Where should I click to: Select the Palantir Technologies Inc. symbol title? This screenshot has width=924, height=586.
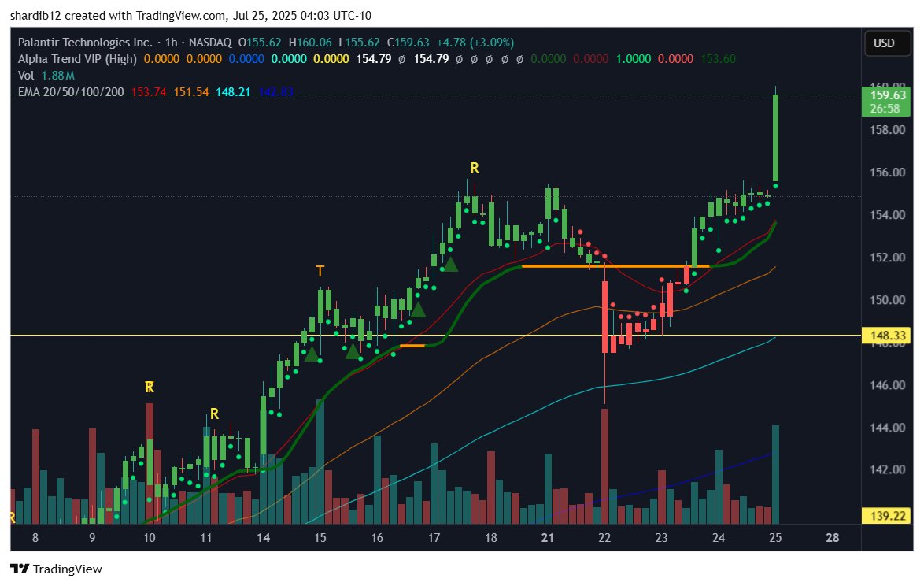(x=85, y=43)
